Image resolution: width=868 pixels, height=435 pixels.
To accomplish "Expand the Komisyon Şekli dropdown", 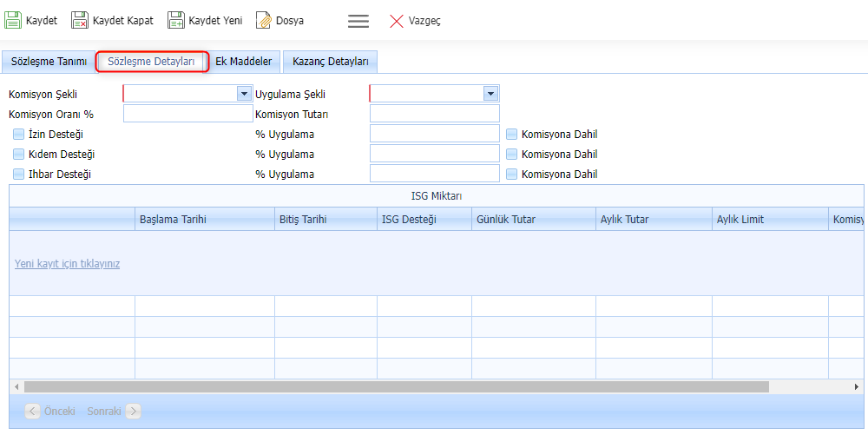I will click(x=244, y=94).
